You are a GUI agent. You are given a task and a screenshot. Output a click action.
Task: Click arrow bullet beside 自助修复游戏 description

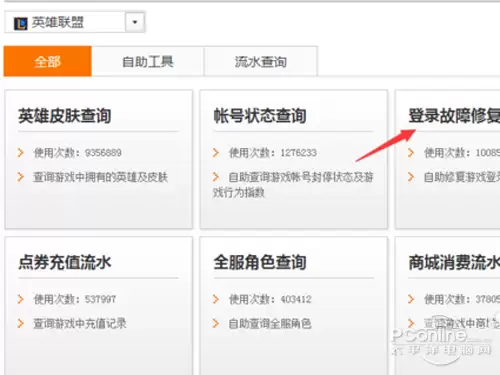[x=411, y=177]
